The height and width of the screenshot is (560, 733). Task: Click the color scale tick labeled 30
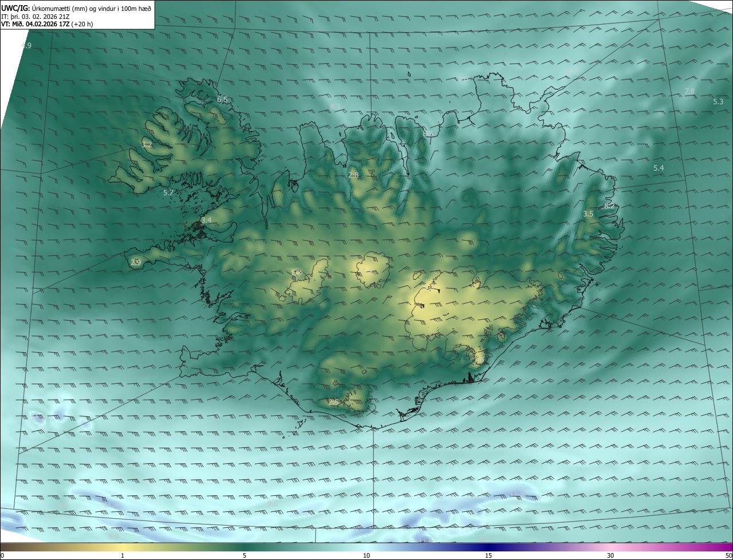coord(610,555)
